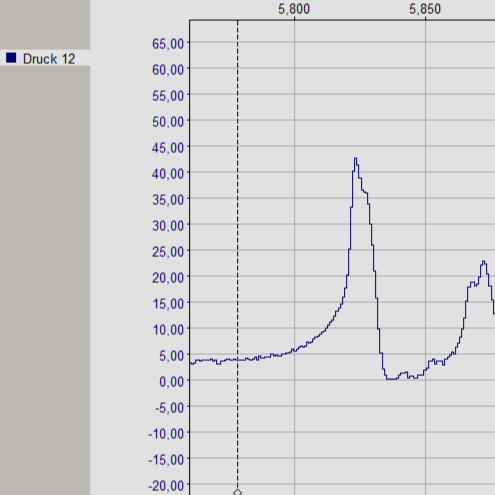Click the -10,00 y-axis label
This screenshot has height=495, width=495.
pos(166,434)
